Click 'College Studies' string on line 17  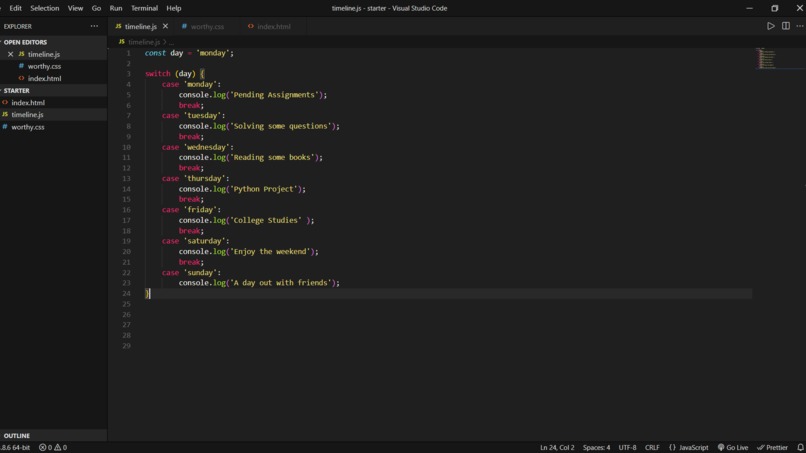pyautogui.click(x=265, y=220)
